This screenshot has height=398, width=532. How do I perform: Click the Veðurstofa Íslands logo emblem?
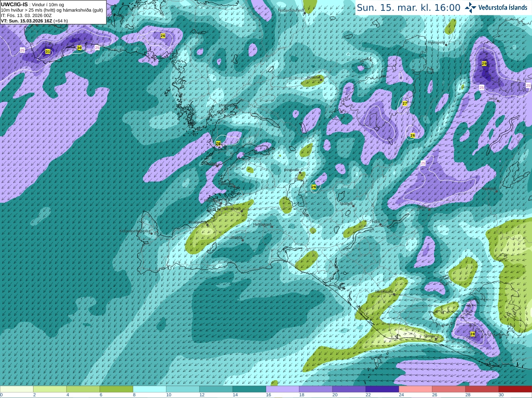pos(470,7)
